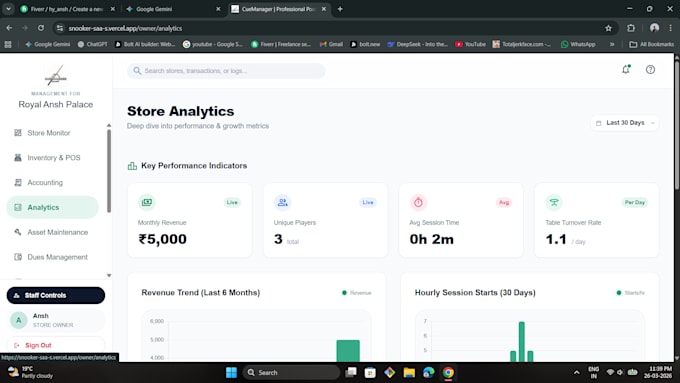Click sidebar scroll up arrow

point(109,125)
